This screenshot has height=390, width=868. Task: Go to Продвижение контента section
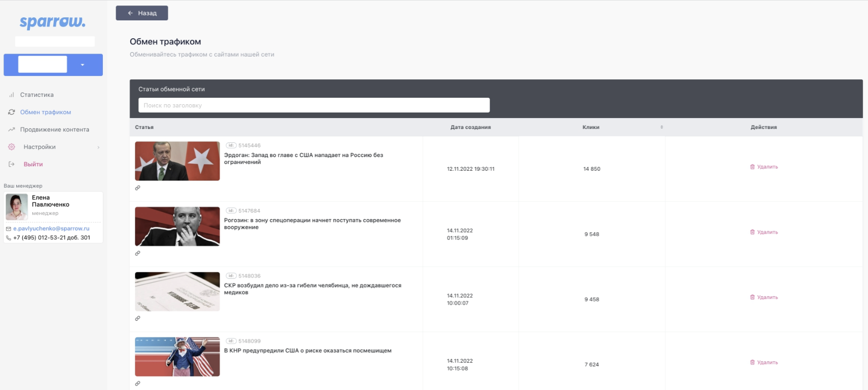[x=55, y=130]
